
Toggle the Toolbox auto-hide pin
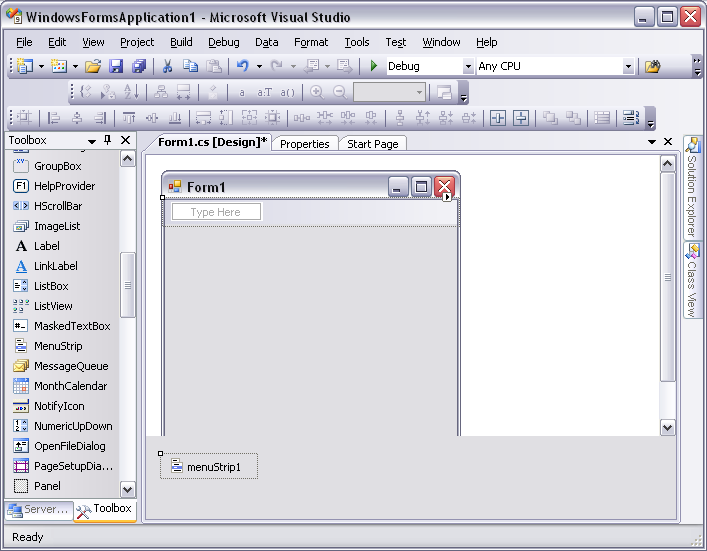coord(108,141)
